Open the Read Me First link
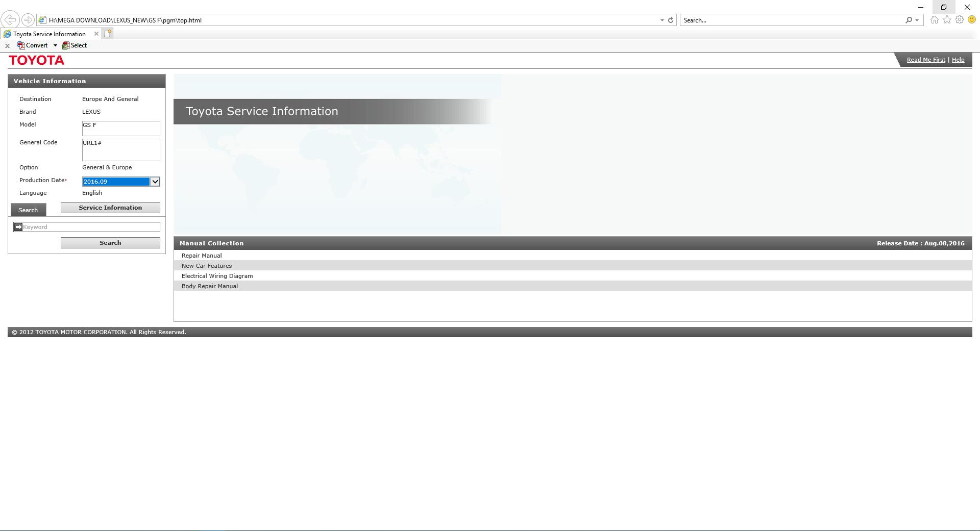This screenshot has width=980, height=531. coord(926,60)
